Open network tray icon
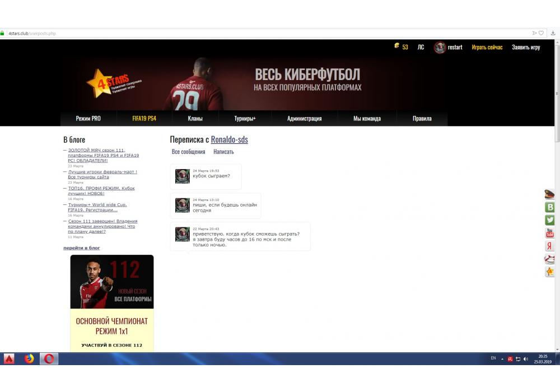Image resolution: width=560 pixels, height=392 pixels. 518,359
